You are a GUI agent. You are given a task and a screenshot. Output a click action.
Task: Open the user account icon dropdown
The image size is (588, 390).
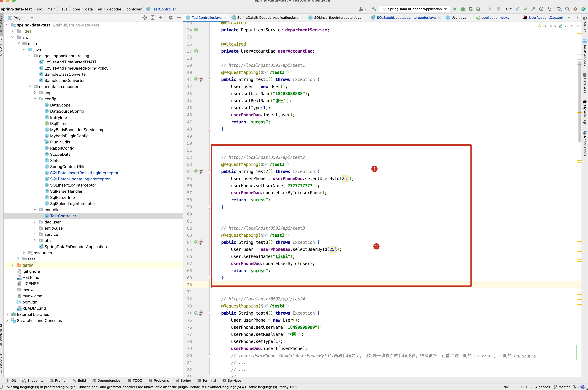(x=362, y=9)
